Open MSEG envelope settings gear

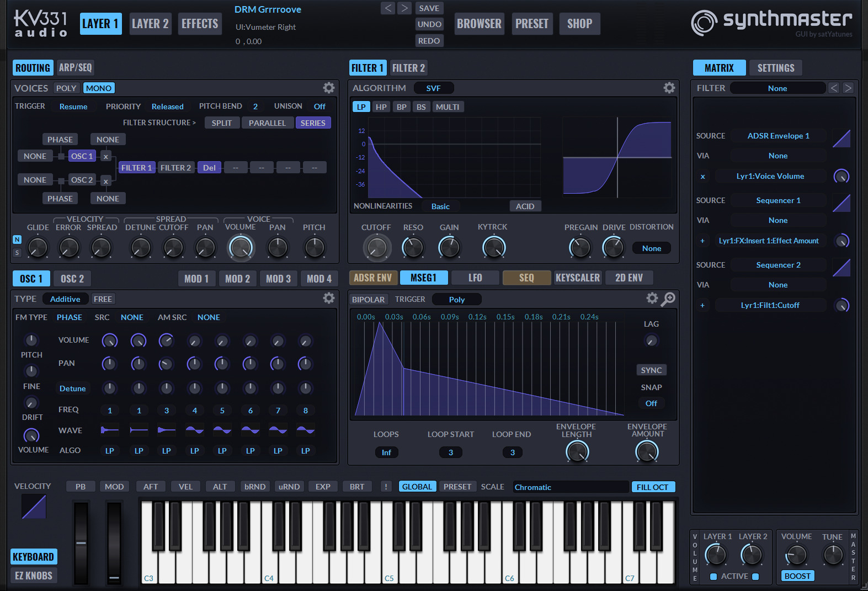click(652, 299)
